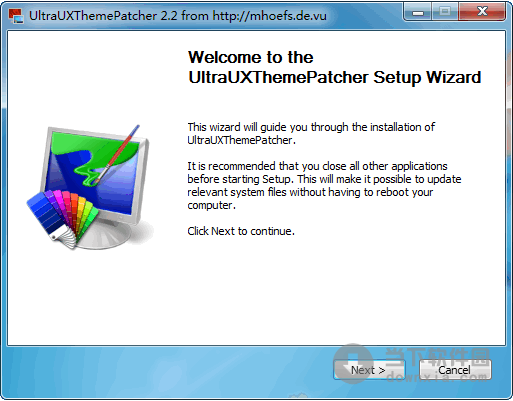This screenshot has height=401, width=513.
Task: Click the "Click Next to continue." line
Action: point(241,231)
